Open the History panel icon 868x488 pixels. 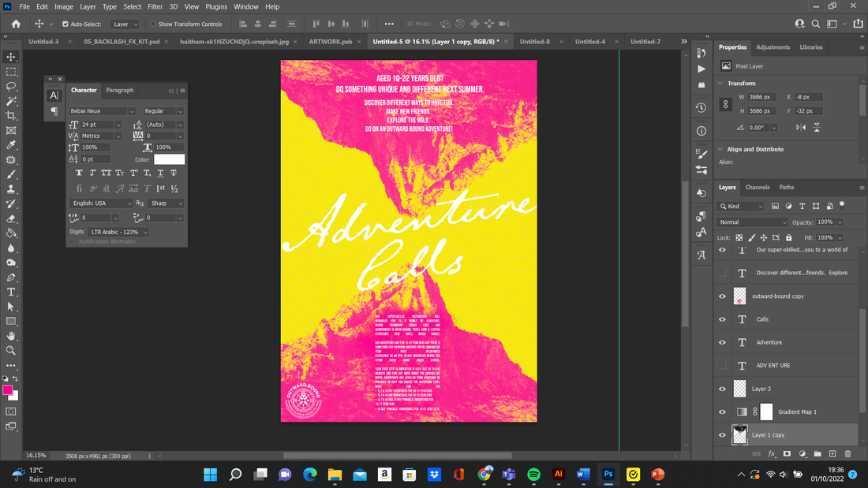pos(702,107)
